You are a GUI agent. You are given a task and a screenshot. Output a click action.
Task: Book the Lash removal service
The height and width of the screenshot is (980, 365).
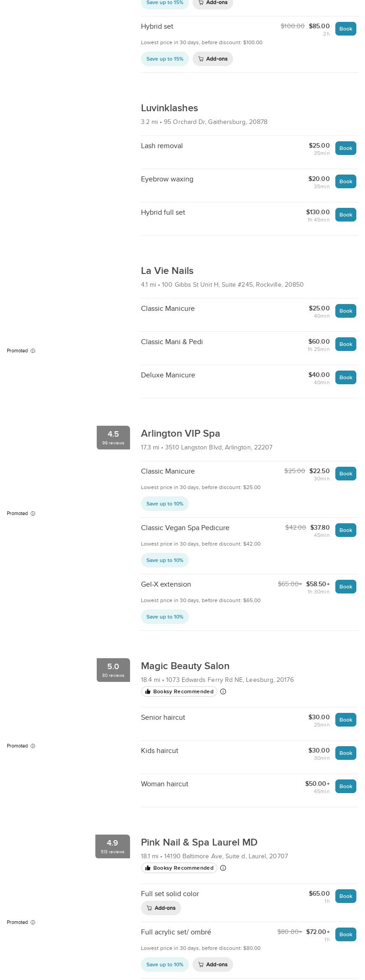coord(345,148)
